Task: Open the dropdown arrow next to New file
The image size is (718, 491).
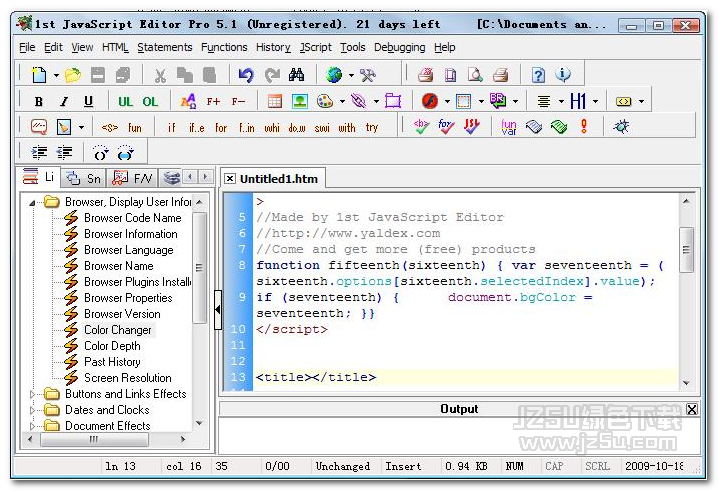Action: tap(56, 75)
